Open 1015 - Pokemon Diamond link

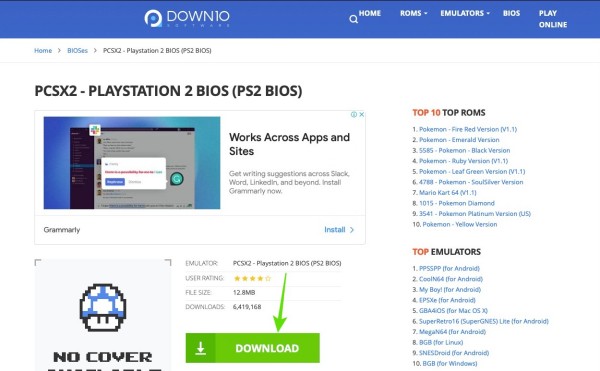[457, 203]
